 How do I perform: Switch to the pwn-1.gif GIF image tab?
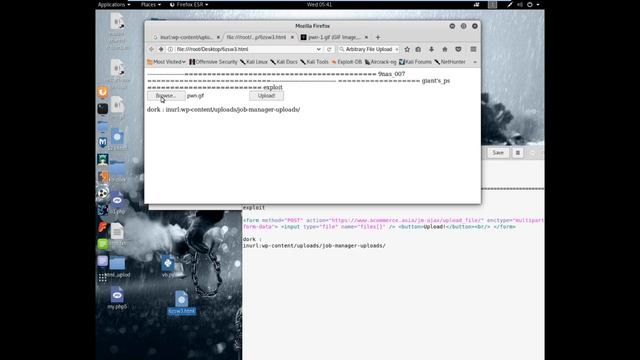coord(334,37)
